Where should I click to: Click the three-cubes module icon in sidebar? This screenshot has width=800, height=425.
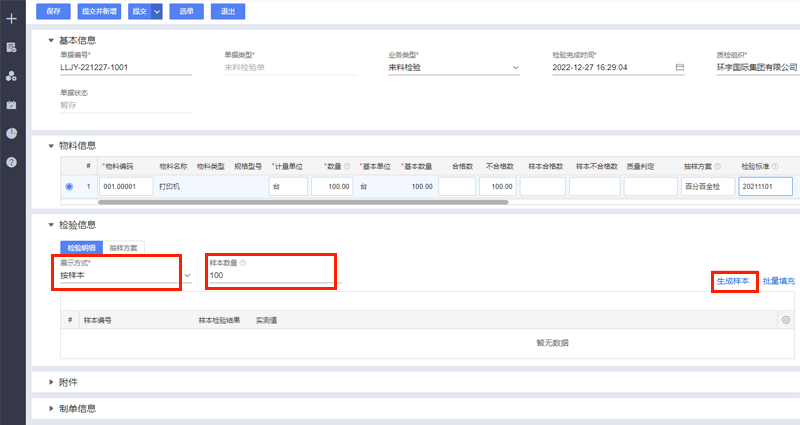pyautogui.click(x=12, y=76)
